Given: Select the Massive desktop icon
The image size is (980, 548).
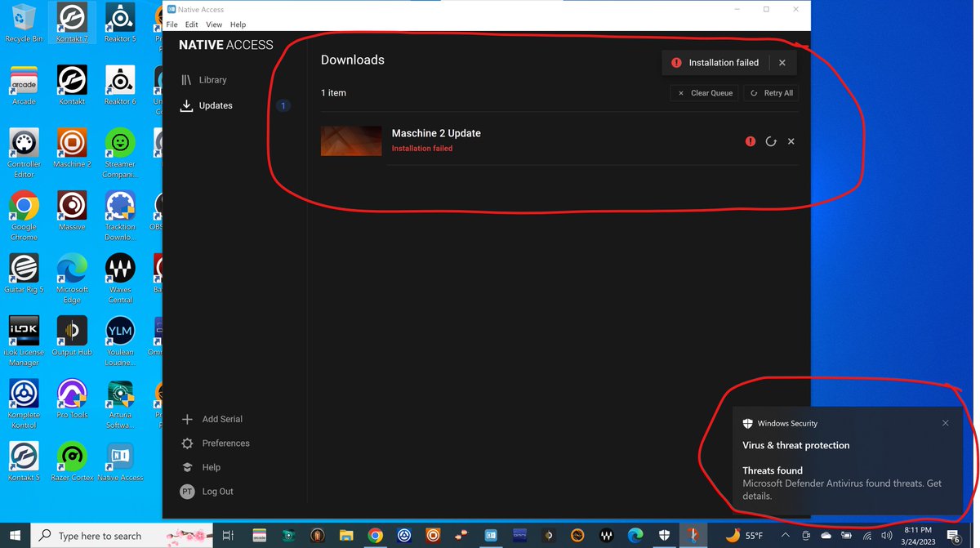Looking at the screenshot, I should click(x=72, y=211).
